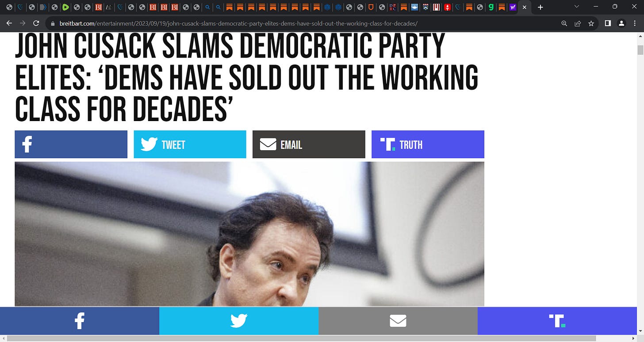Bookmark this page with the star icon
Screen dimensions: 644x342
[x=591, y=23]
